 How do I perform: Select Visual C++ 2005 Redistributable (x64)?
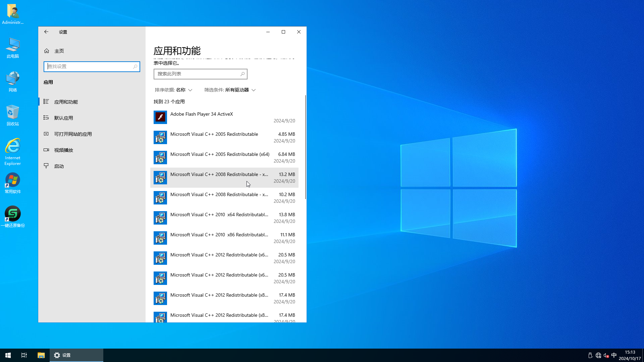(224, 158)
